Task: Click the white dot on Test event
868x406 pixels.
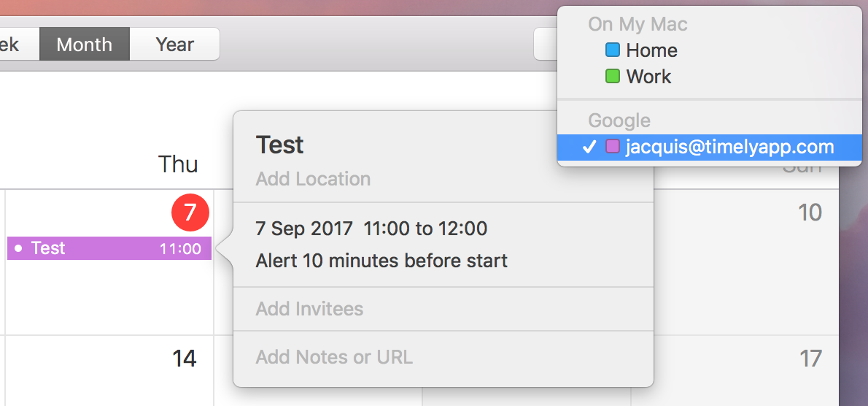Action: 18,249
